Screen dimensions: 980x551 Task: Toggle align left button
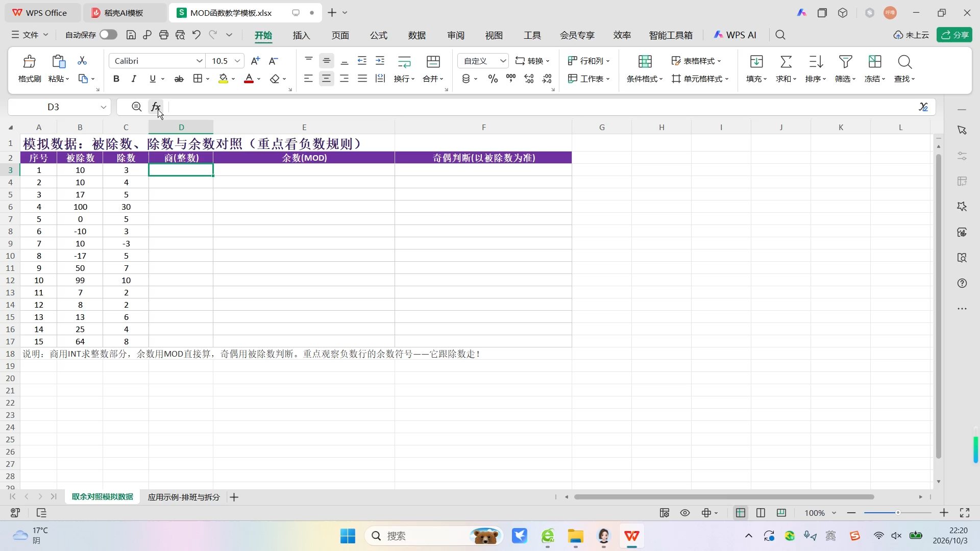tap(308, 79)
